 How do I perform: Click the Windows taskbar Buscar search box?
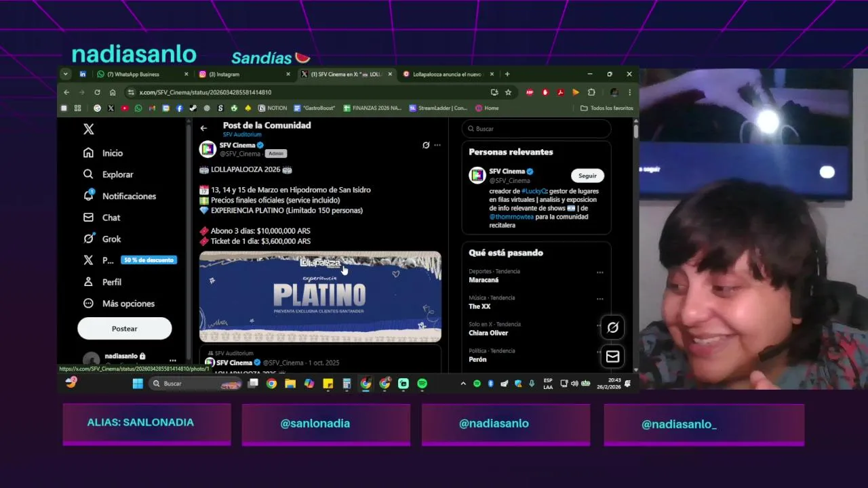click(197, 384)
